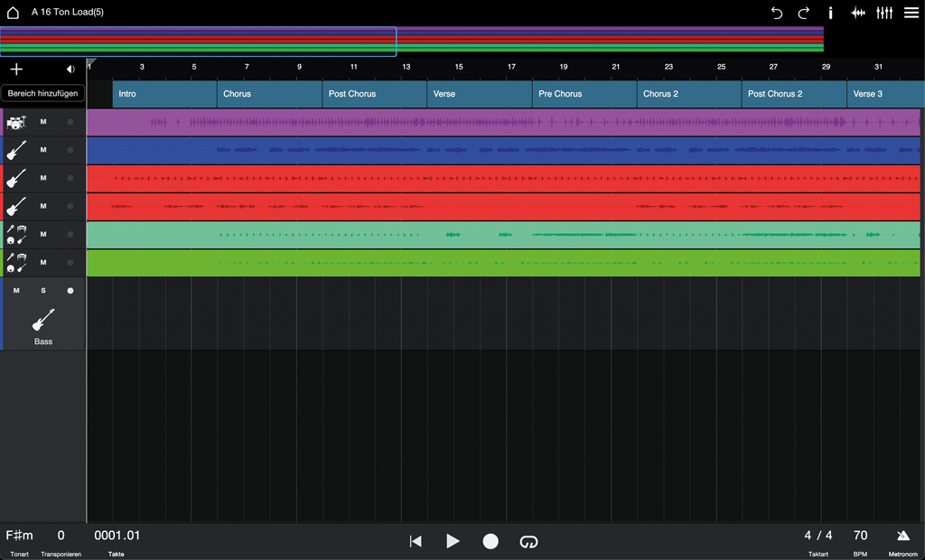Open the hamburger main menu
This screenshot has width=925, height=560.
point(911,13)
